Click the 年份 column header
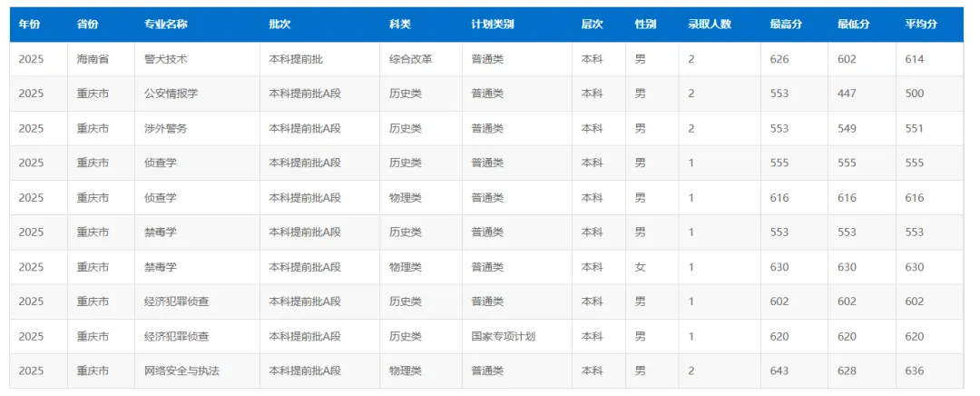The height and width of the screenshot is (396, 980). coord(29,25)
